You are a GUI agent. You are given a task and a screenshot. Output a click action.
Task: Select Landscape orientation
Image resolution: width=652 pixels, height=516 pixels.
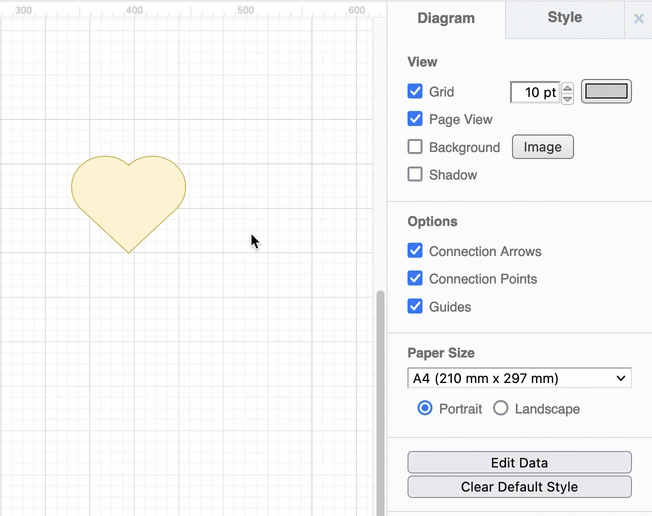coord(501,408)
